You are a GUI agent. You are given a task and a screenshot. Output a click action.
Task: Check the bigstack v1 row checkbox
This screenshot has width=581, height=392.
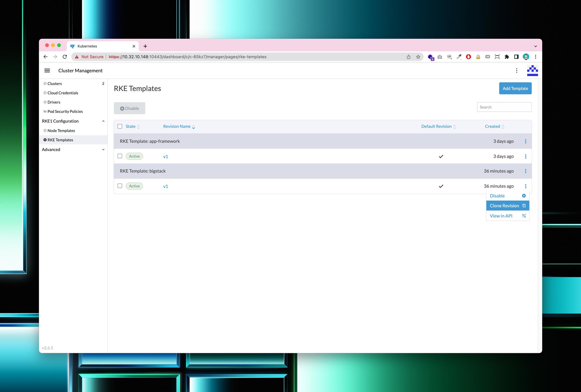click(x=120, y=186)
